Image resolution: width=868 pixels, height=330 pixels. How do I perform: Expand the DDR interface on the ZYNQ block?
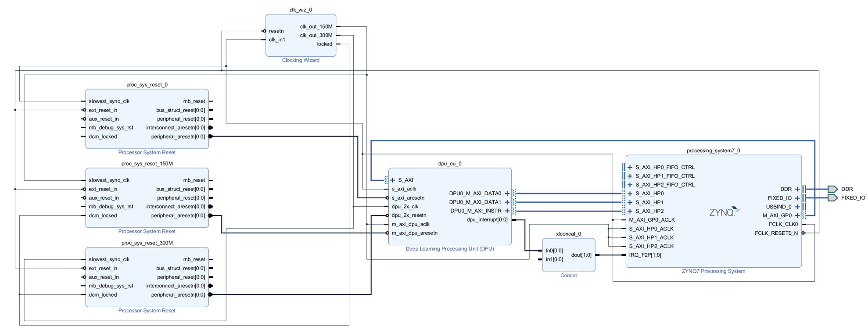click(797, 189)
